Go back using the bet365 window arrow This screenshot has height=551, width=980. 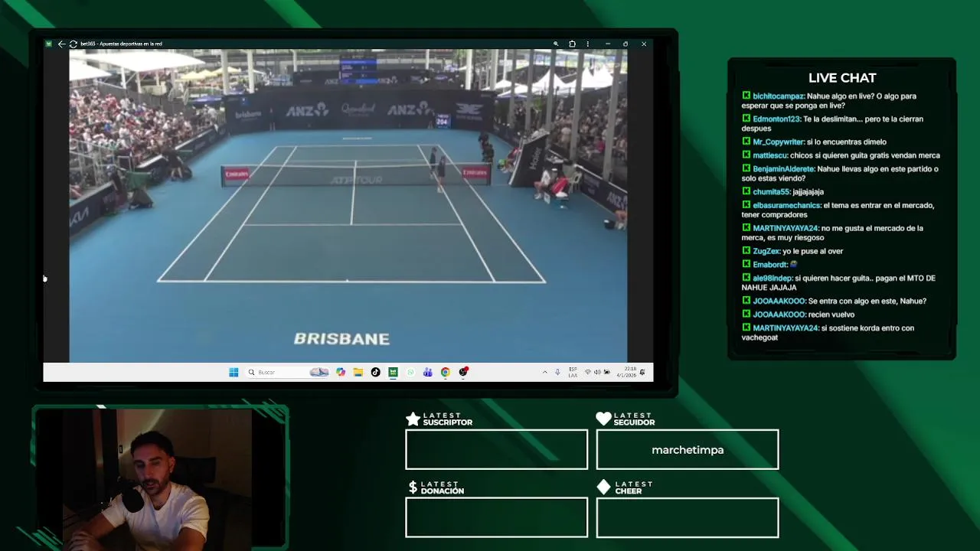point(61,44)
